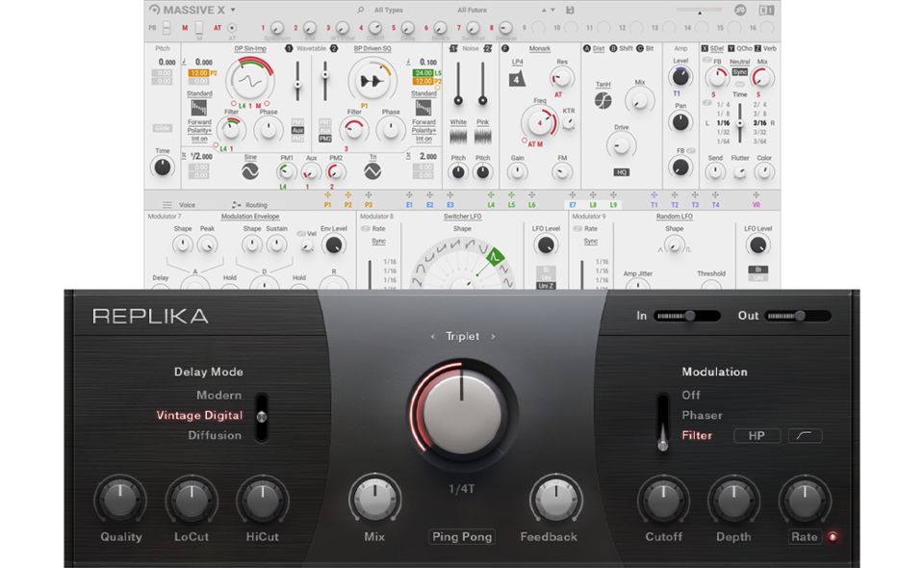Set Delay Mode switch to Vintage Digital

point(199,416)
